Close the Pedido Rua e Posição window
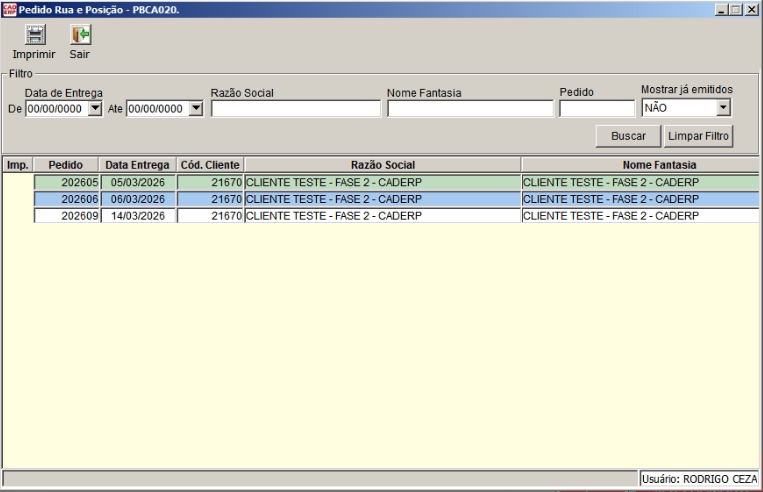Image resolution: width=763 pixels, height=492 pixels. pyautogui.click(x=751, y=10)
